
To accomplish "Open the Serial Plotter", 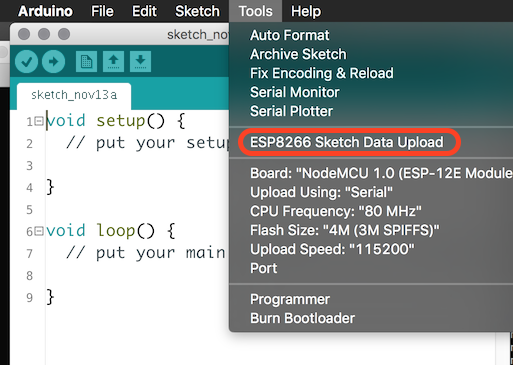I will coord(291,111).
